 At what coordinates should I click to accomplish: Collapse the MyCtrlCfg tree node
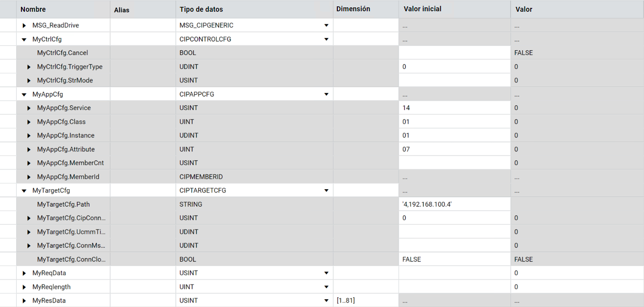[x=24, y=39]
